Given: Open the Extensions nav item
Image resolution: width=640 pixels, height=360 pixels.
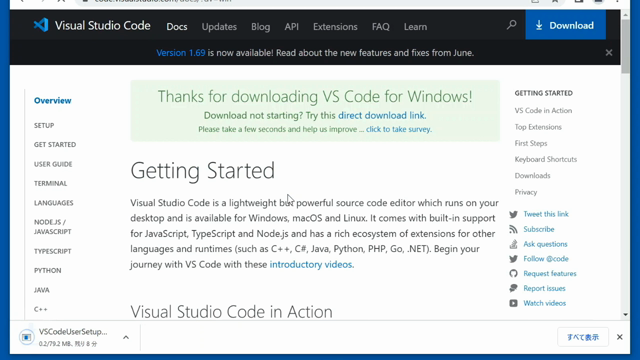Looking at the screenshot, I should pyautogui.click(x=335, y=27).
